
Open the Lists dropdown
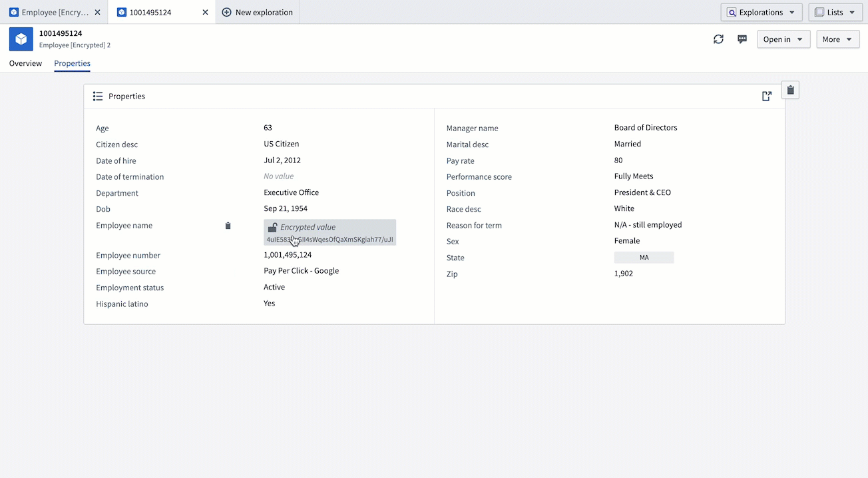835,13
